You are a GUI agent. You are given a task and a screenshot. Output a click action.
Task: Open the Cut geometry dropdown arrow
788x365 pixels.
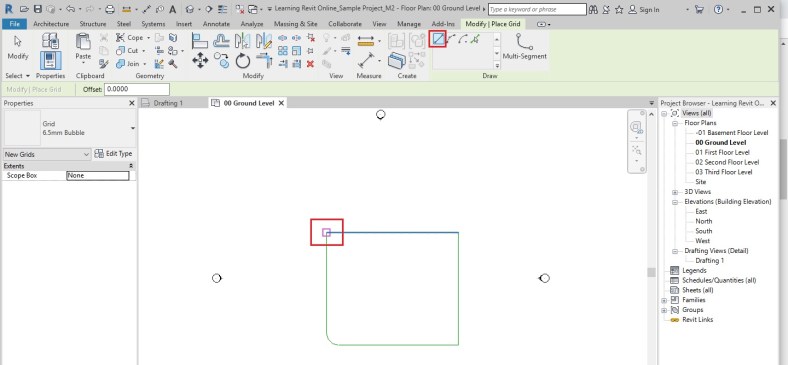click(143, 51)
